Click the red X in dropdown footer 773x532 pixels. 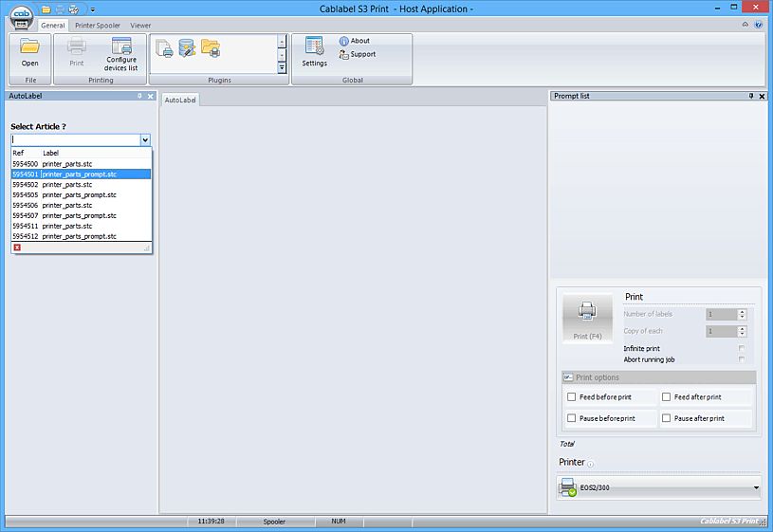pos(17,248)
